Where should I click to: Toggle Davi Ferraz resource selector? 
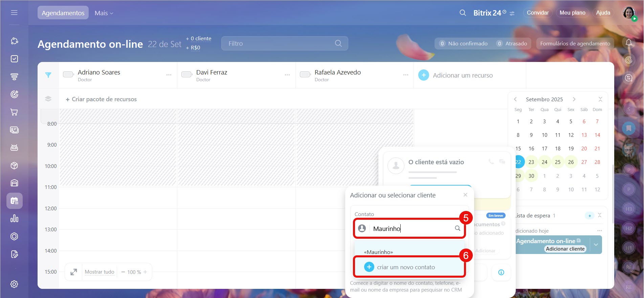[187, 74]
